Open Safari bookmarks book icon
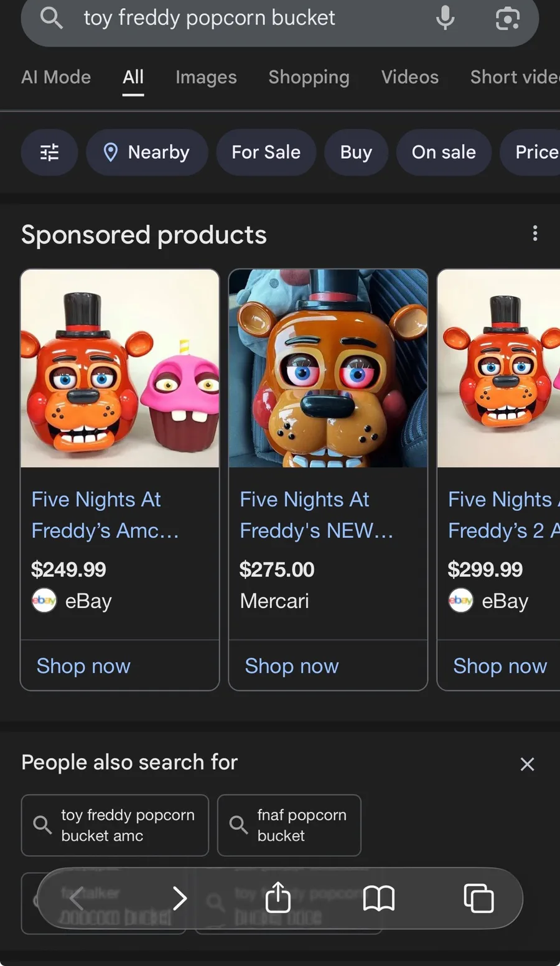The image size is (560, 966). [378, 898]
